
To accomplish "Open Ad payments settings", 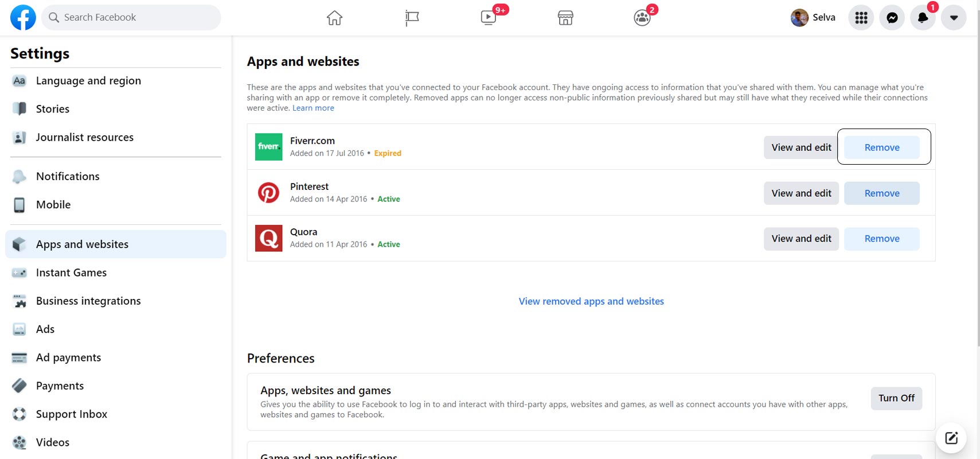I will (68, 357).
